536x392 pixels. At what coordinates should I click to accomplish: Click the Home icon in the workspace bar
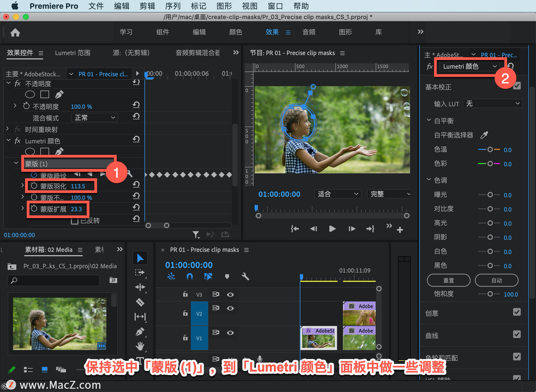tap(15, 33)
